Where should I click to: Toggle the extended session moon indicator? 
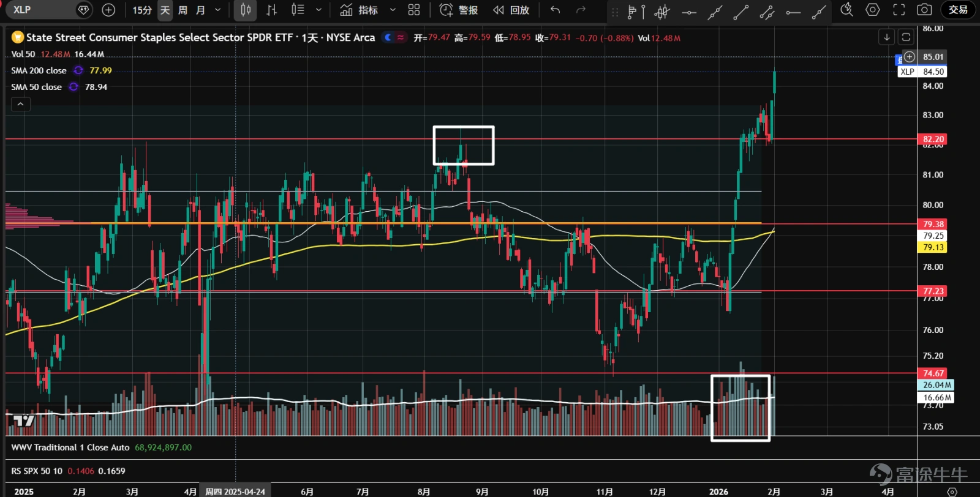pyautogui.click(x=388, y=37)
